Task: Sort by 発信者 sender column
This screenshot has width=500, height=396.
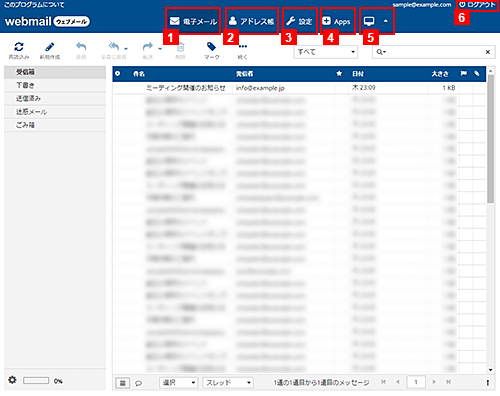Action: pos(244,74)
